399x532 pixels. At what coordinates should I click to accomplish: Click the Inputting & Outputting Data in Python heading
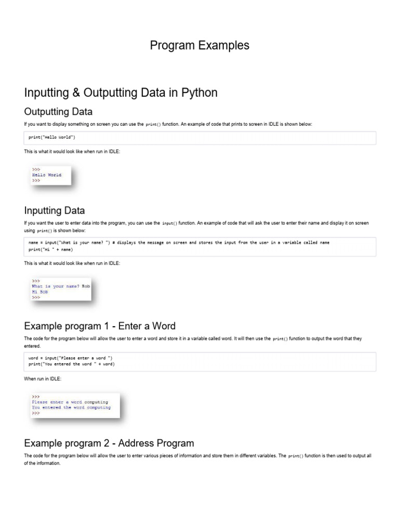[x=121, y=93]
